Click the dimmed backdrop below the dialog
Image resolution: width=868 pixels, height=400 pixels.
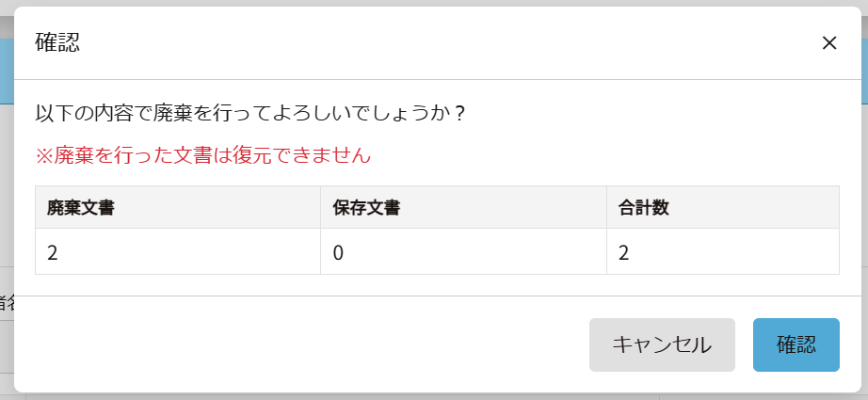pos(433,396)
